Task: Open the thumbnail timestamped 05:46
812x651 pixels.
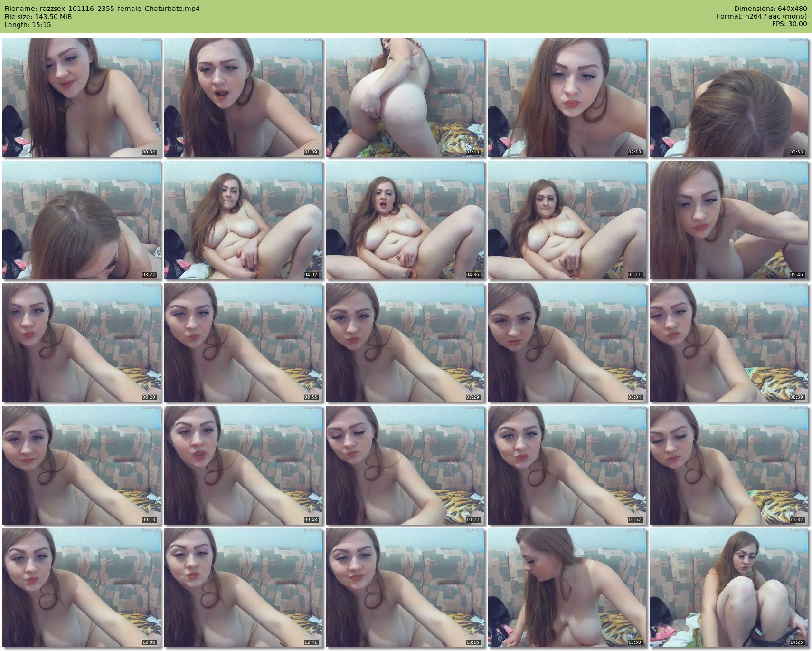Action: 729,220
